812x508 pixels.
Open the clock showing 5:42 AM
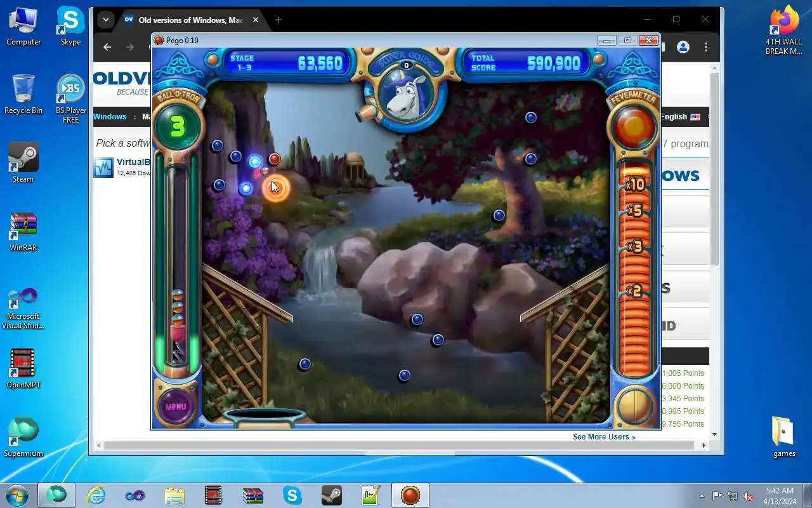pos(778,495)
